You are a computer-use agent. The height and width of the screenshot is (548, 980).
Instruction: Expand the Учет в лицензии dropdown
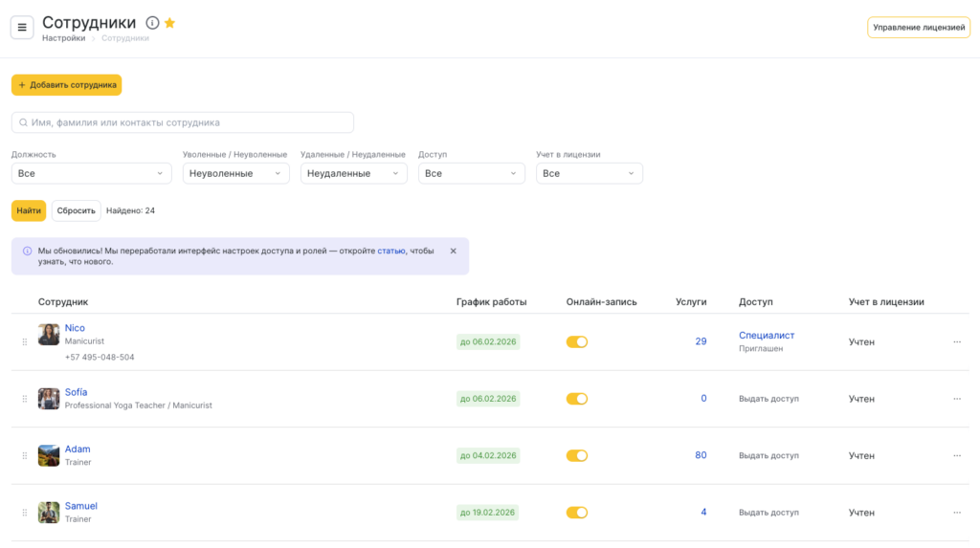click(x=589, y=173)
